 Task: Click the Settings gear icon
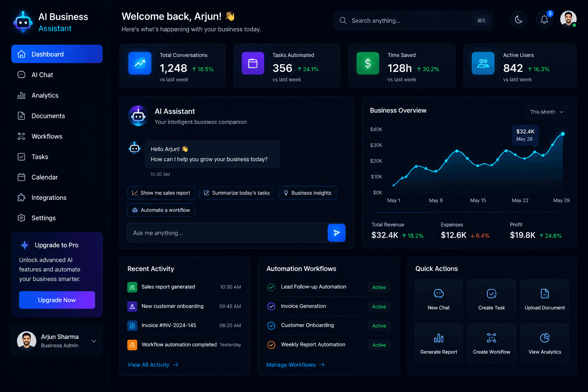(21, 218)
